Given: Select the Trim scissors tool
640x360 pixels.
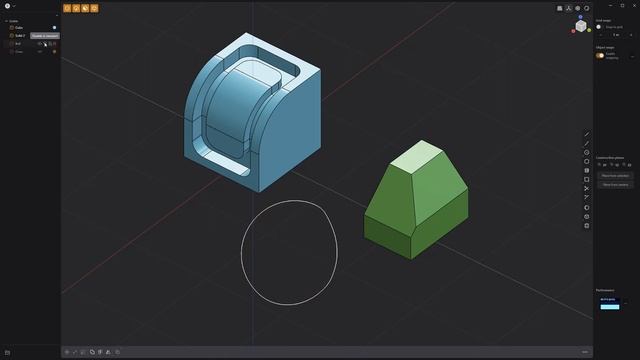Looking at the screenshot, I should click(x=587, y=189).
